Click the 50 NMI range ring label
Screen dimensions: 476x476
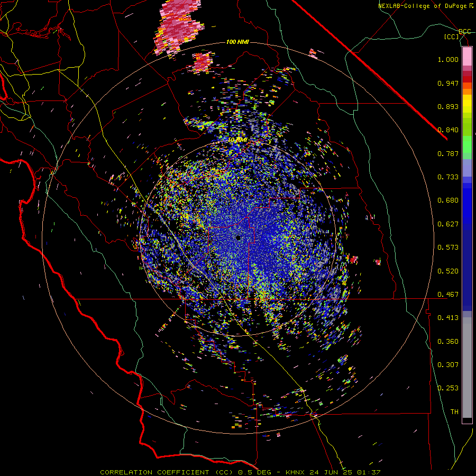tap(237, 140)
